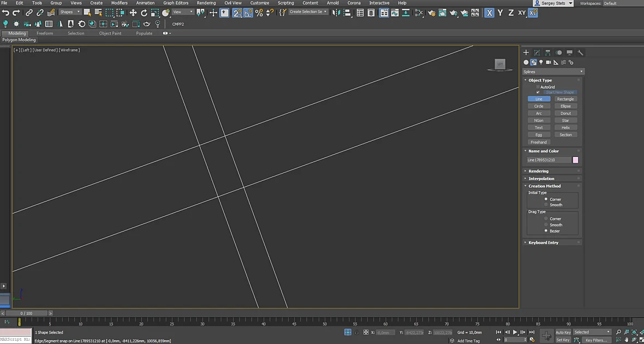Select Drag Type Bezier radio
Image resolution: width=644 pixels, height=344 pixels.
coord(546,231)
